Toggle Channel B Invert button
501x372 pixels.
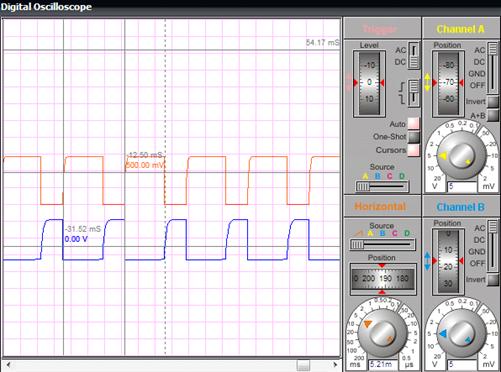(493, 280)
